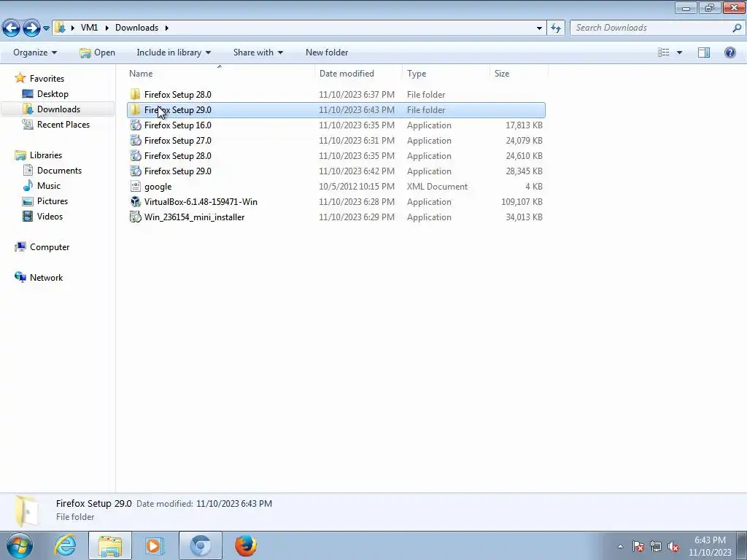The height and width of the screenshot is (560, 747).
Task: Select Videos library
Action: click(x=50, y=216)
